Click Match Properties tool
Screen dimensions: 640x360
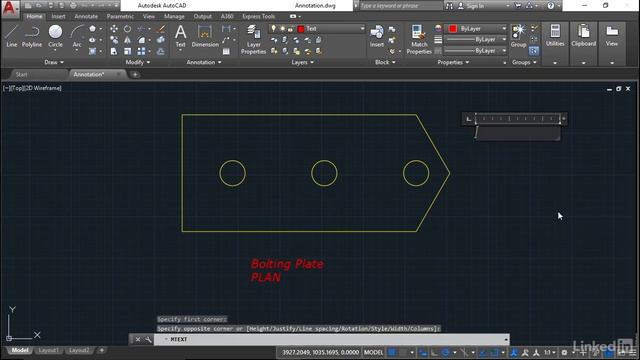pyautogui.click(x=419, y=39)
